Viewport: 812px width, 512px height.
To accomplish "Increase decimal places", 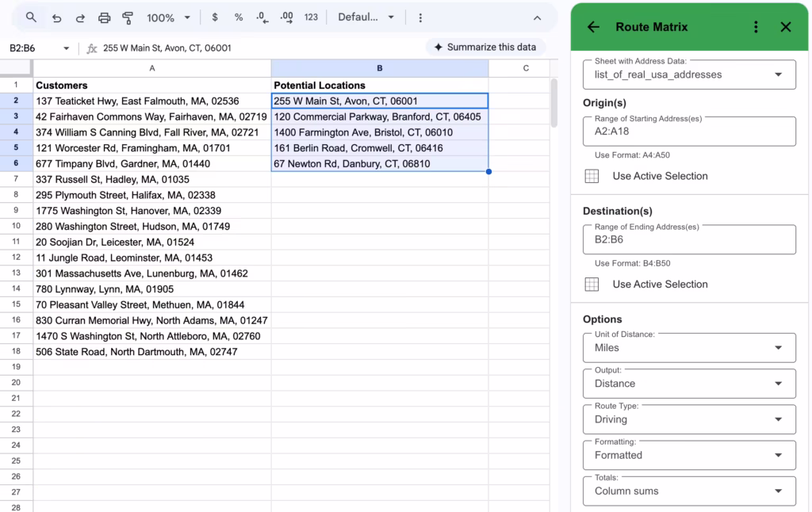I will coord(285,17).
